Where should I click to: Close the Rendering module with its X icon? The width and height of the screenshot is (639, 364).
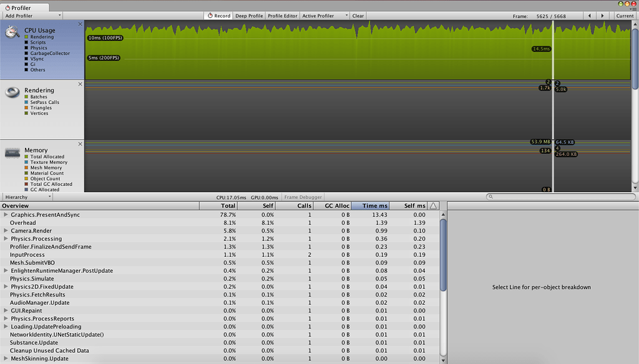click(x=79, y=84)
